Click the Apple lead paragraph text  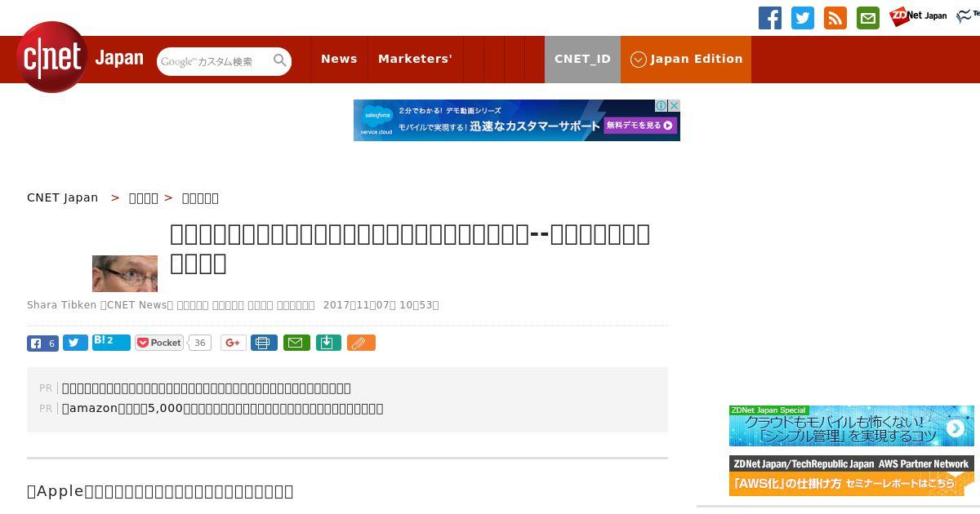160,491
